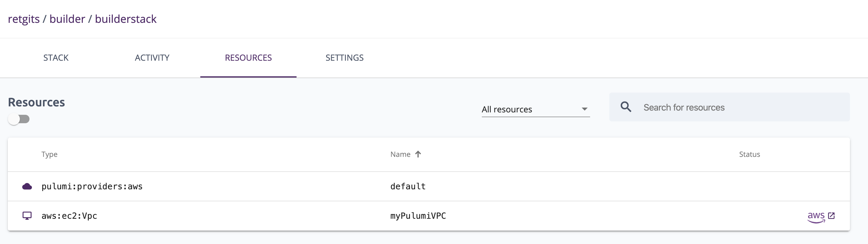This screenshot has width=868, height=244.
Task: Focus the Search for resources field
Action: pos(730,107)
